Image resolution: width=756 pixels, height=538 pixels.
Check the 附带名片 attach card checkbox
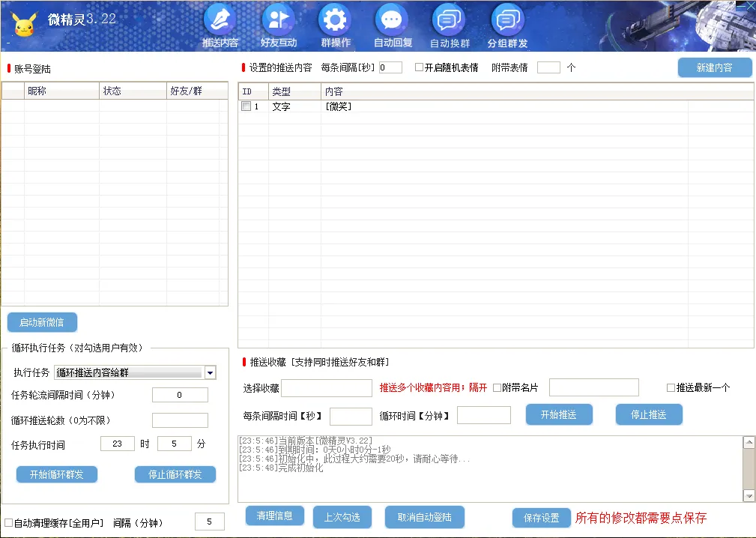pyautogui.click(x=498, y=388)
